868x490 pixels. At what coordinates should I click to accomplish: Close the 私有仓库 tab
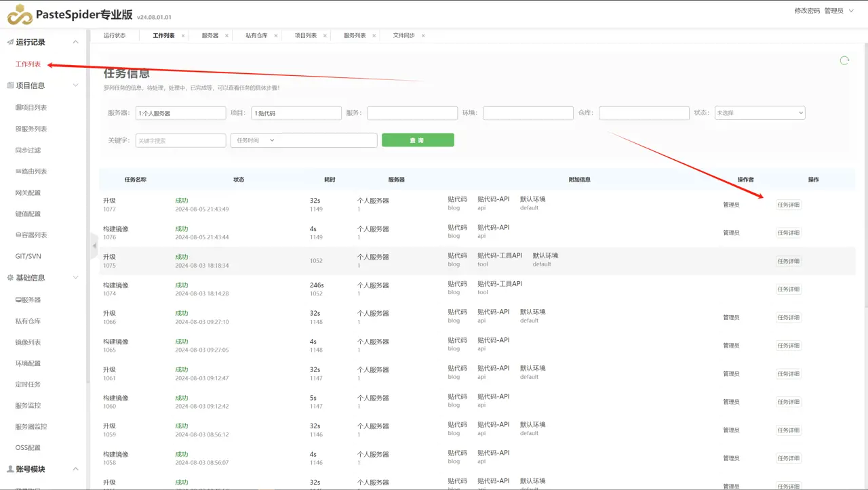point(276,36)
